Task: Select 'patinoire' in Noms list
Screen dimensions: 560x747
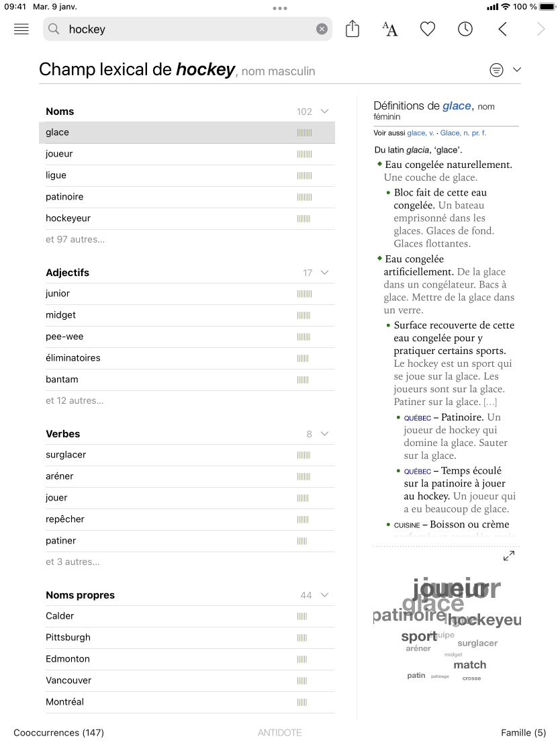Action: [64, 197]
